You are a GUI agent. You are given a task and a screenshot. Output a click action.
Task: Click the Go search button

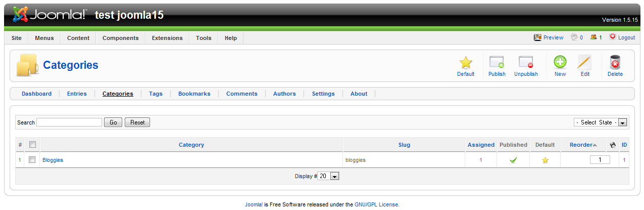[113, 122]
